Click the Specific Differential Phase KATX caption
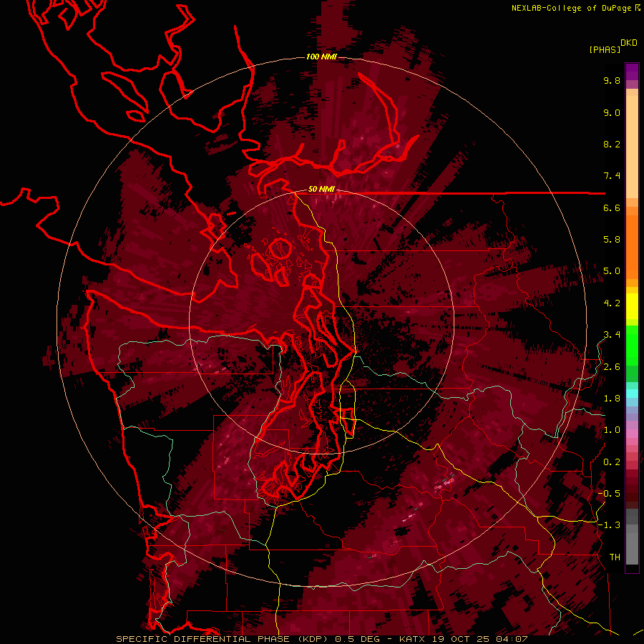 point(321,640)
